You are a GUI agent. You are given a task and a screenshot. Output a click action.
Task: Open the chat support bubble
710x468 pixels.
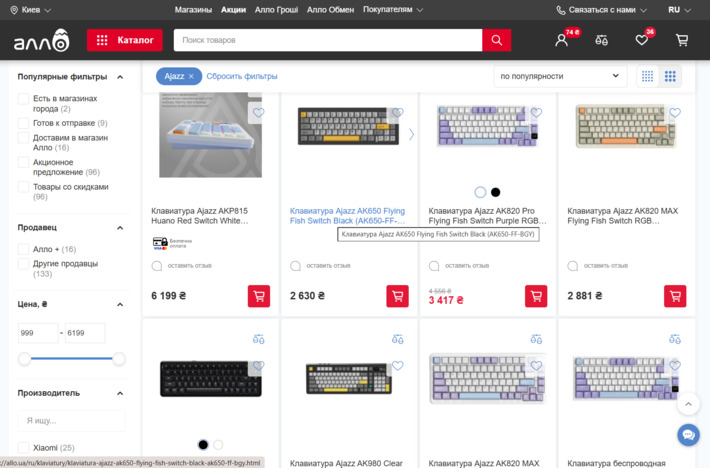coord(688,435)
